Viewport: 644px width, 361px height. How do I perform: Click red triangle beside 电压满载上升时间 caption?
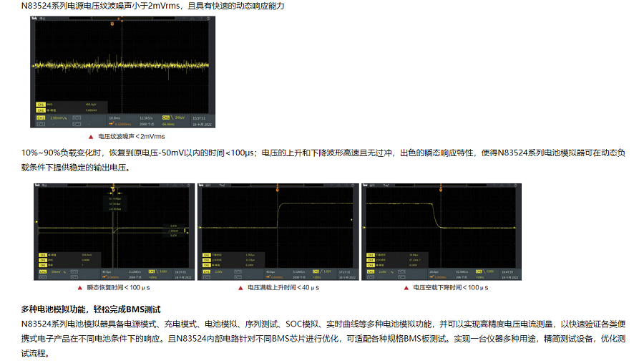click(240, 287)
